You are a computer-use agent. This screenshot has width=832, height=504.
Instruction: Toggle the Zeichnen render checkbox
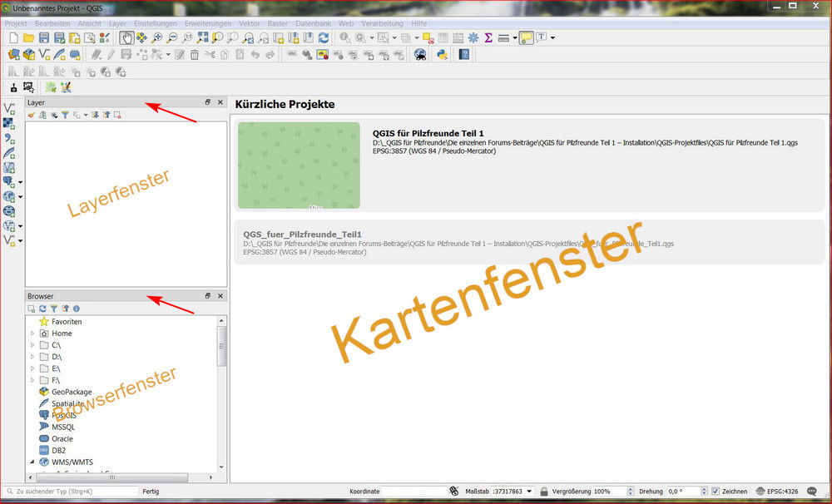click(716, 492)
